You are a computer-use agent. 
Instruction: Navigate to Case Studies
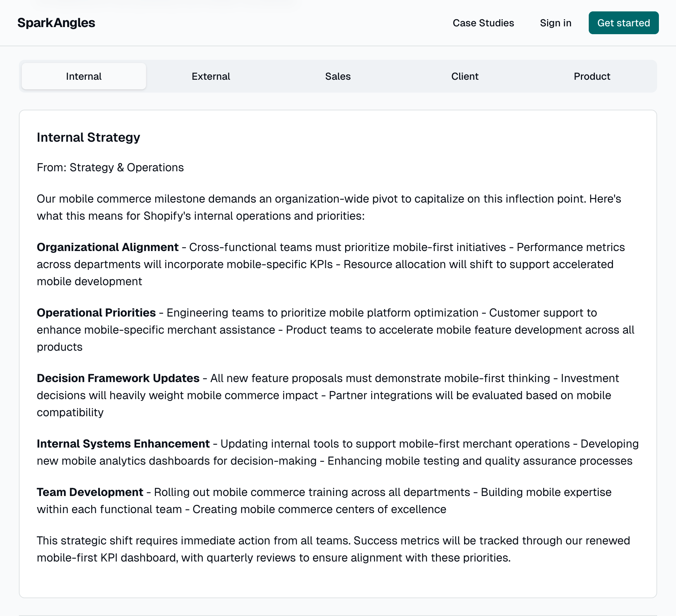tap(483, 23)
